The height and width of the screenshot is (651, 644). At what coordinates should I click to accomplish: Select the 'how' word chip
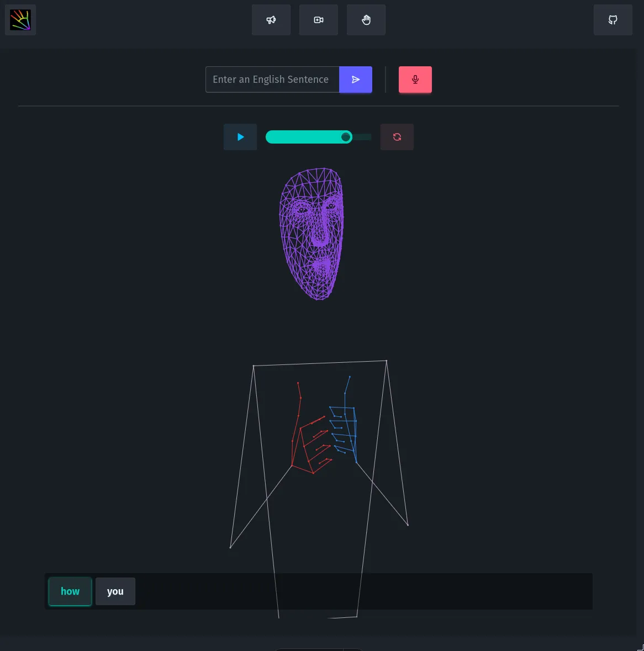pyautogui.click(x=70, y=591)
